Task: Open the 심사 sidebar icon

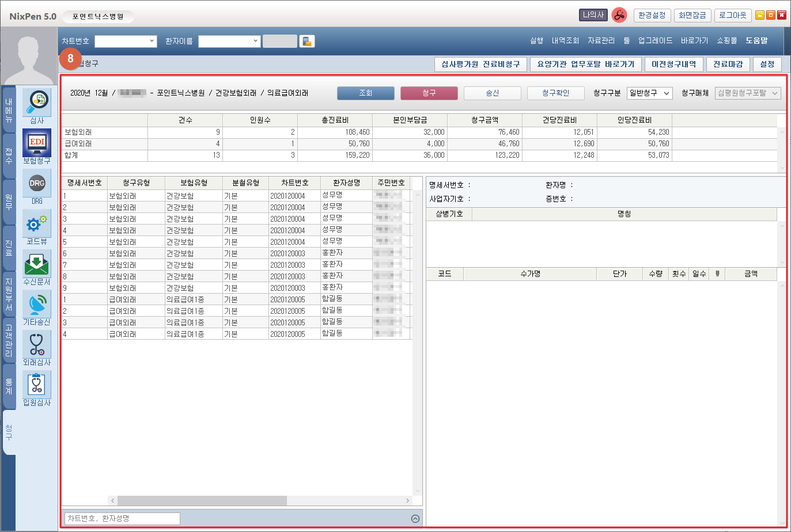Action: pyautogui.click(x=37, y=102)
